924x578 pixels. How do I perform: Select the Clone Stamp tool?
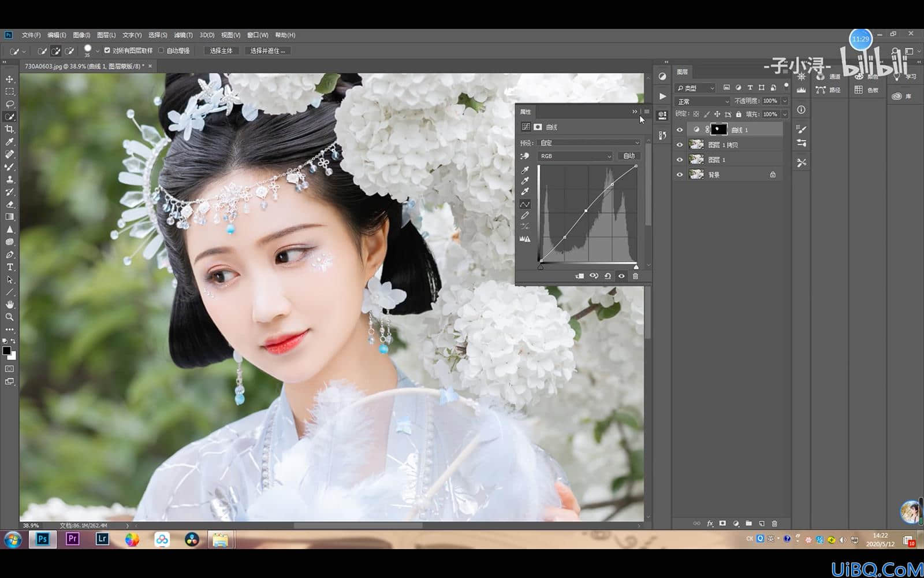tap(10, 180)
